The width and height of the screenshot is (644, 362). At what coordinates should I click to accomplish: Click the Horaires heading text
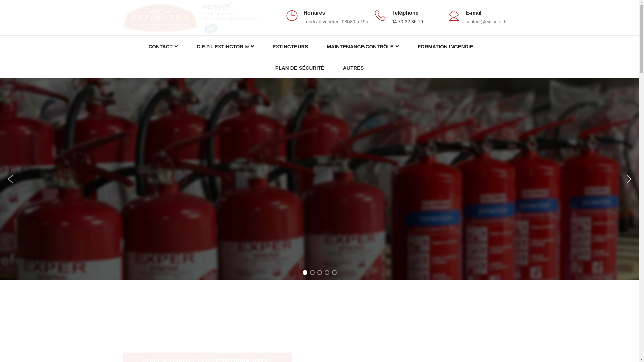314,13
